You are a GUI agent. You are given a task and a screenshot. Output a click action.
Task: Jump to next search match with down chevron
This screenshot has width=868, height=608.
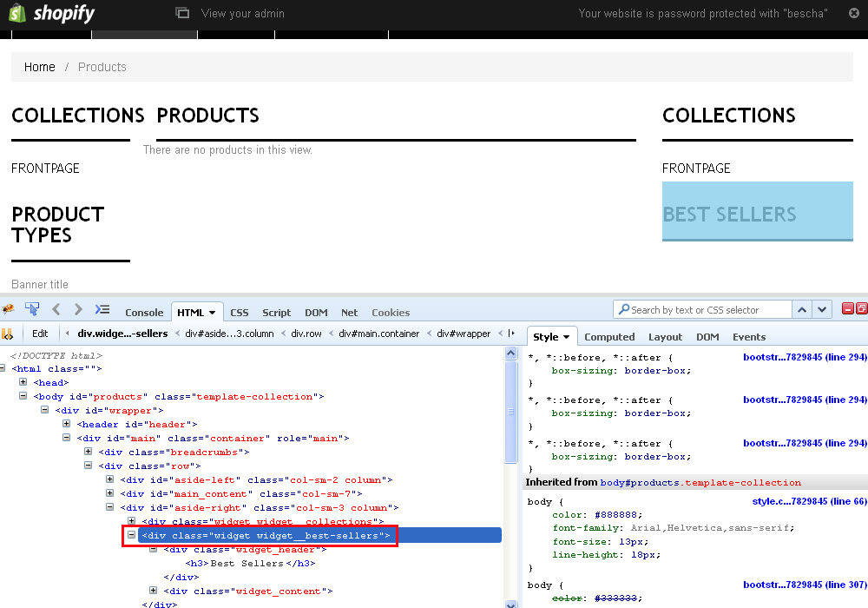coord(821,309)
